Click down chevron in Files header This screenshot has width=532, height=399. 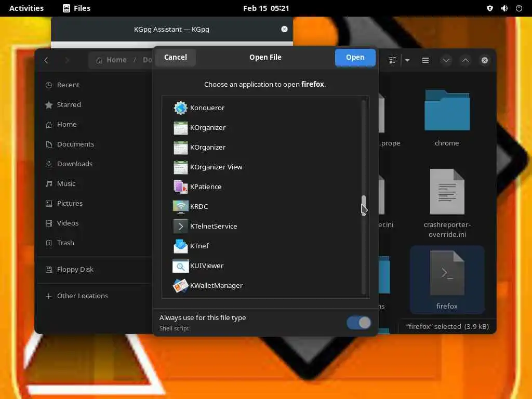click(446, 60)
